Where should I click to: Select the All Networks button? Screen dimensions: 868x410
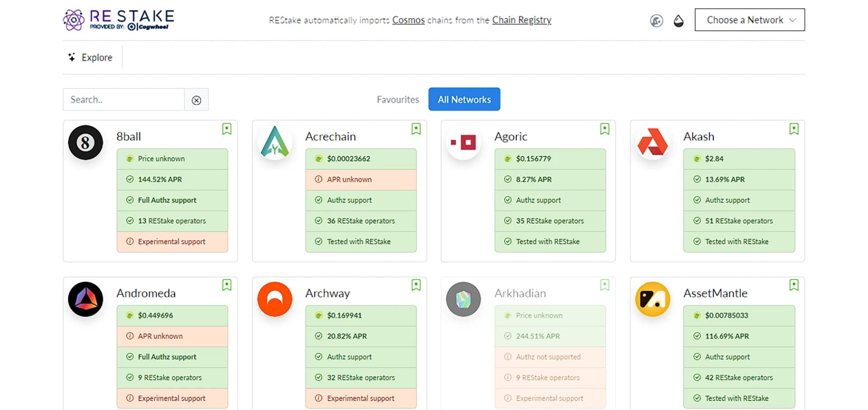tap(464, 99)
